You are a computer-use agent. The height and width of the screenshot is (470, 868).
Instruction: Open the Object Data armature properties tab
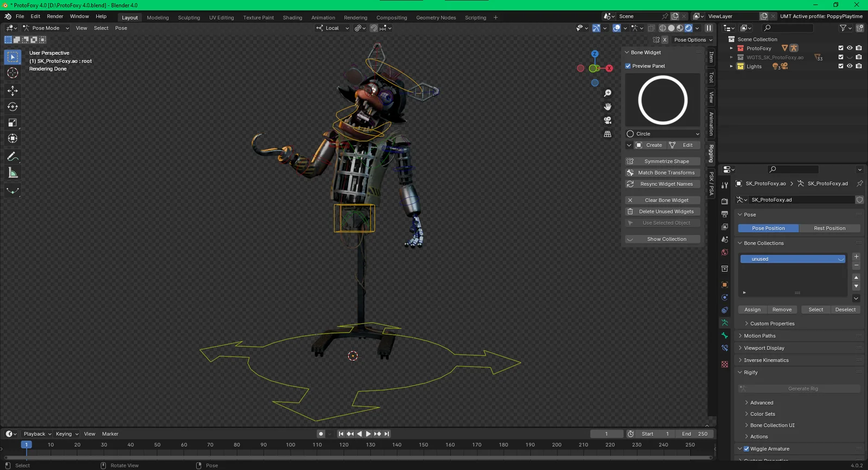tap(725, 322)
